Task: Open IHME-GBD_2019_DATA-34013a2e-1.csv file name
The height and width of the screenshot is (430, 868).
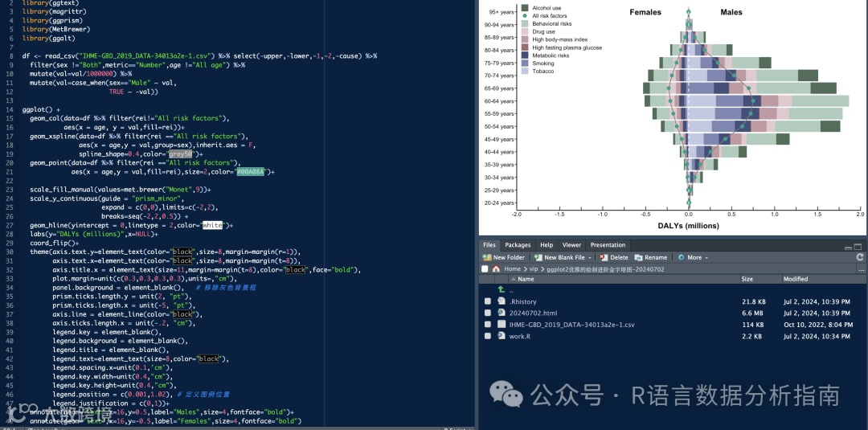Action: click(x=572, y=325)
